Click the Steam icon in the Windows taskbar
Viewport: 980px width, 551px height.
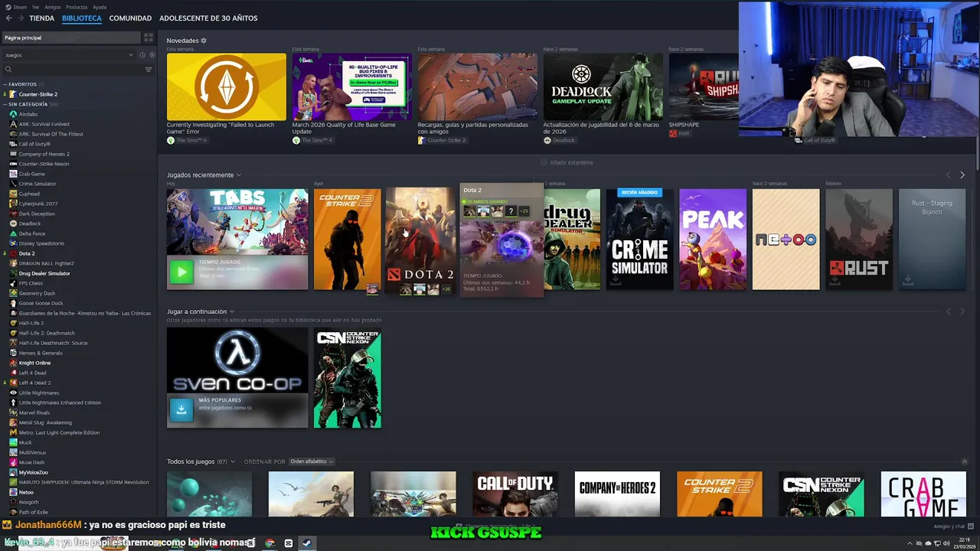click(x=306, y=543)
